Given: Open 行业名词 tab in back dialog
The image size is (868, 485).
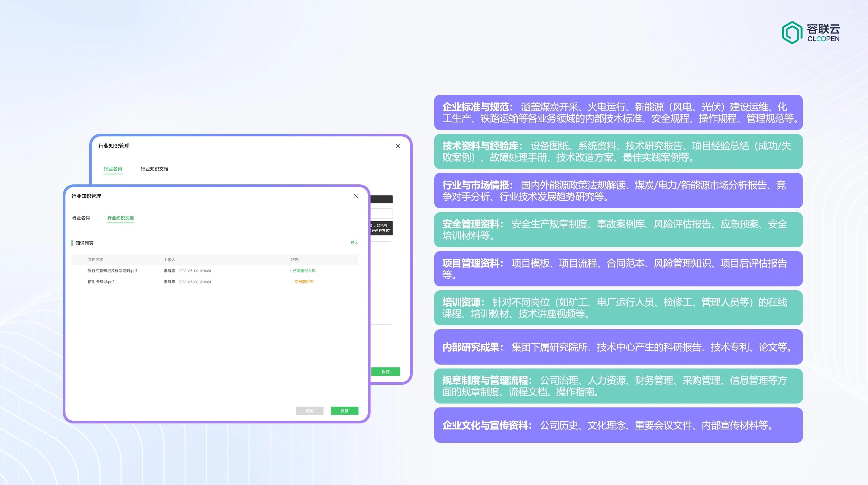Looking at the screenshot, I should tap(113, 169).
